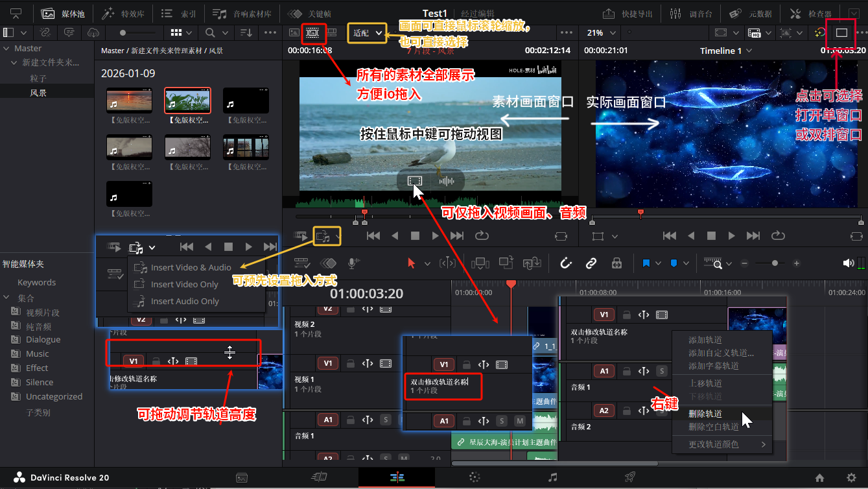868x489 pixels.
Task: Toggle auto select on 视频 1 track
Action: pos(367,364)
